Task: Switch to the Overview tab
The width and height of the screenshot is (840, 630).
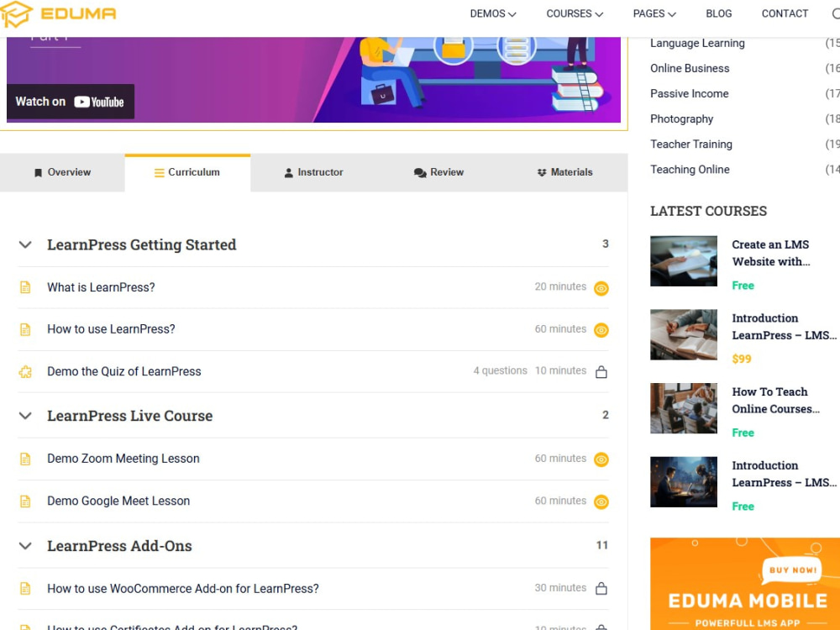Action: point(62,172)
